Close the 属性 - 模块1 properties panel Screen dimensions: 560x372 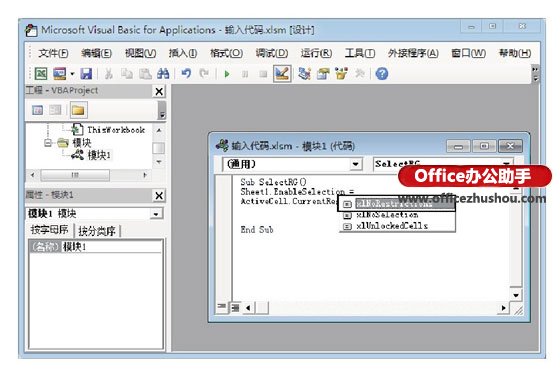point(159,196)
